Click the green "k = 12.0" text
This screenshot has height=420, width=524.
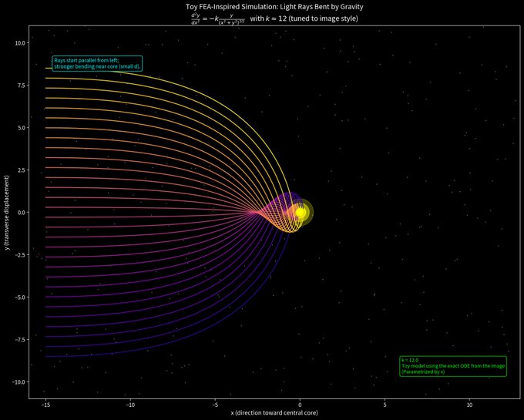410,360
